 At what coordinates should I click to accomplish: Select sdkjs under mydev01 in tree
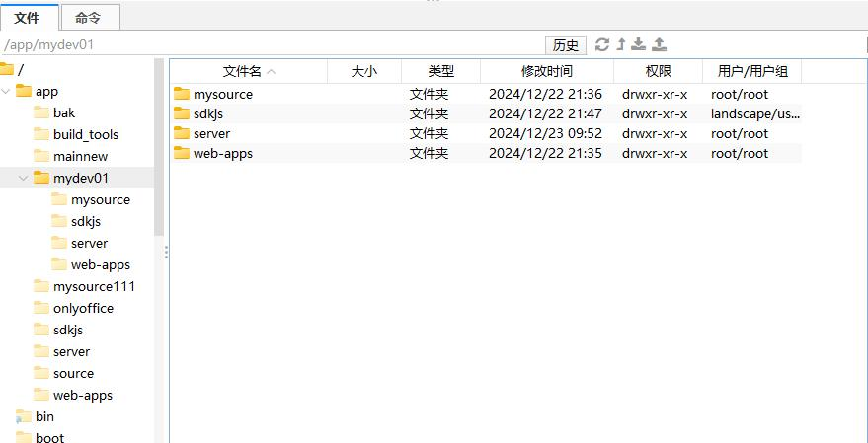[76, 221]
